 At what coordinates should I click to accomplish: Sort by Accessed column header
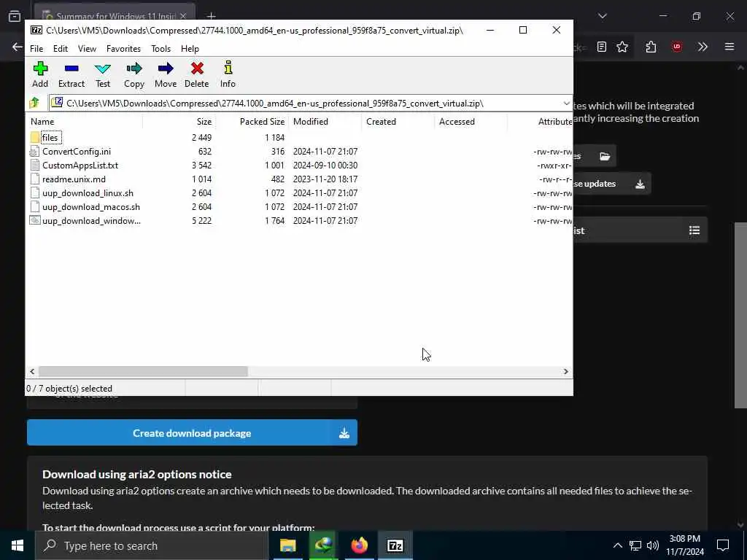(x=471, y=122)
